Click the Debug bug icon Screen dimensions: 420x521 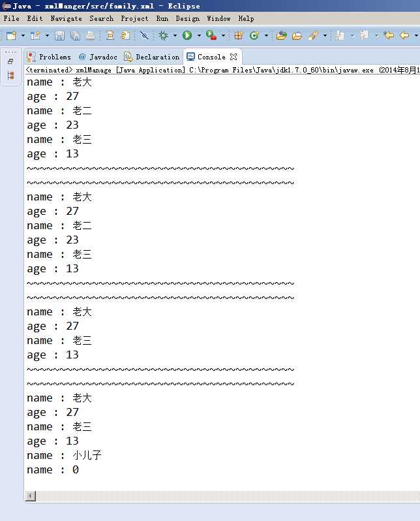(163, 35)
